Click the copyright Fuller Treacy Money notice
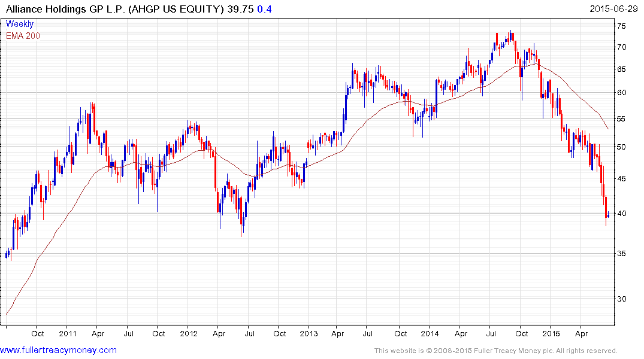 pyautogui.click(x=496, y=351)
